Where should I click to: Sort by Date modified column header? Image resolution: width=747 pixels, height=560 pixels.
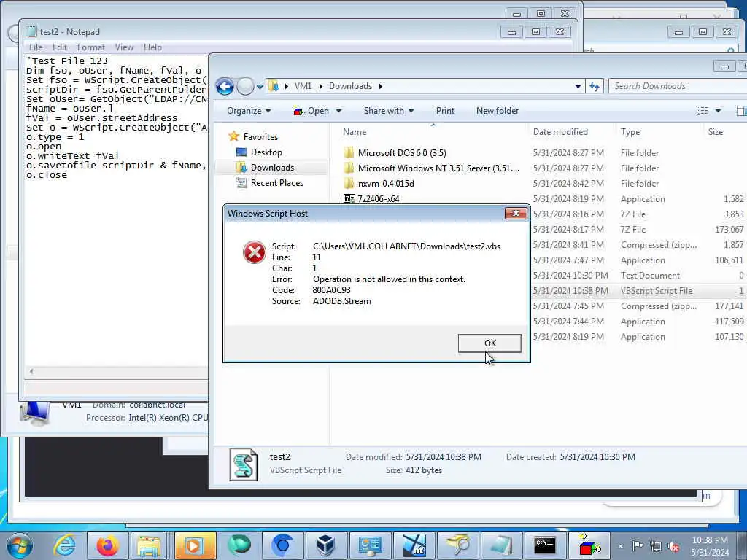(x=560, y=132)
